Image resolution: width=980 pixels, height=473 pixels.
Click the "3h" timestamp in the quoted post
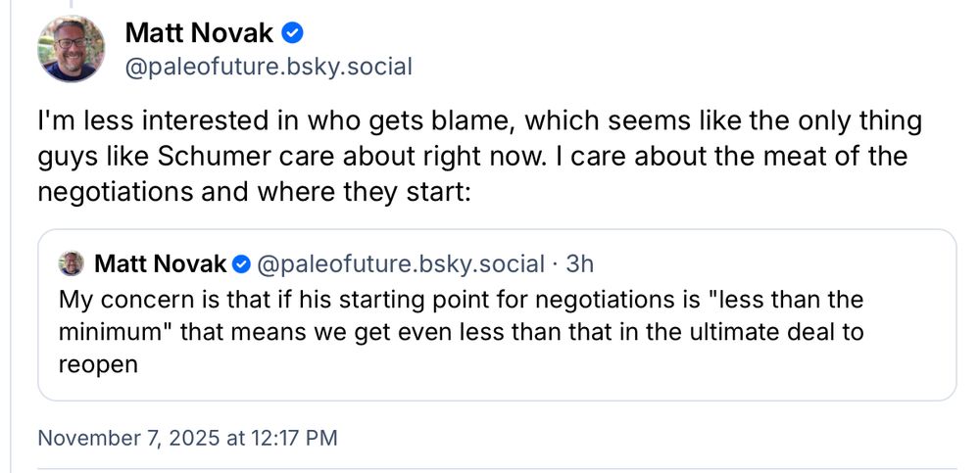[x=580, y=264]
